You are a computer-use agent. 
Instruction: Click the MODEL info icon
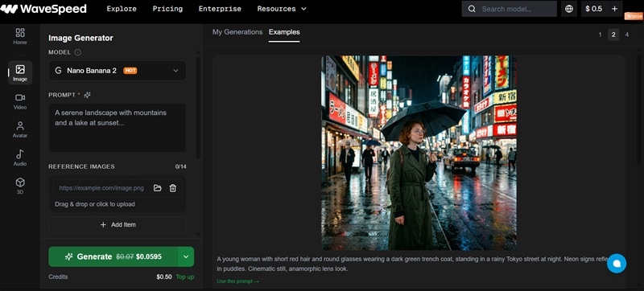[77, 52]
